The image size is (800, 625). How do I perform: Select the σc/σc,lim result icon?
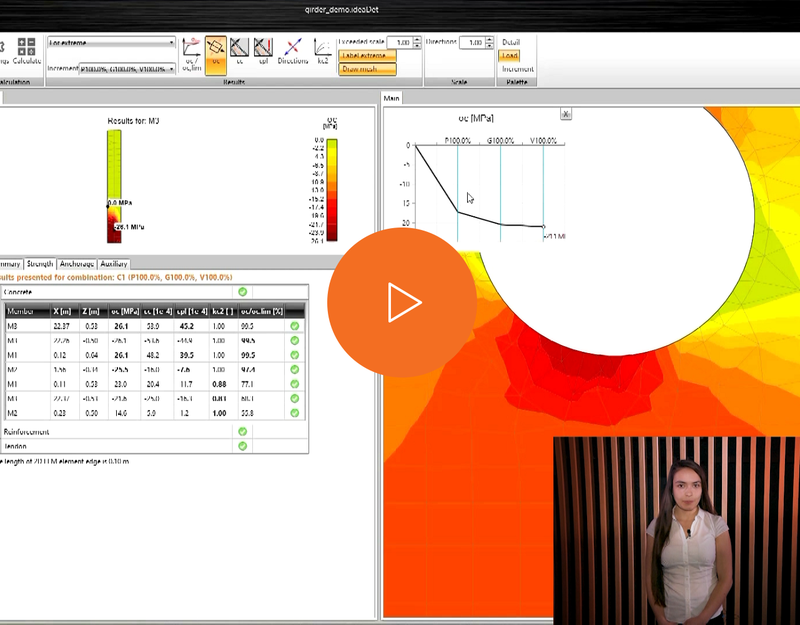point(192,54)
